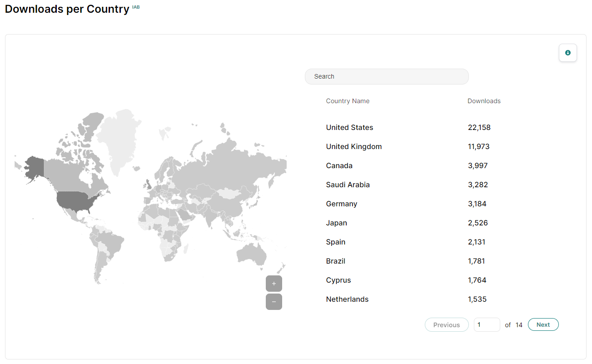The image size is (592, 364).
Task: Select the Canada entry in the list
Action: click(x=339, y=165)
